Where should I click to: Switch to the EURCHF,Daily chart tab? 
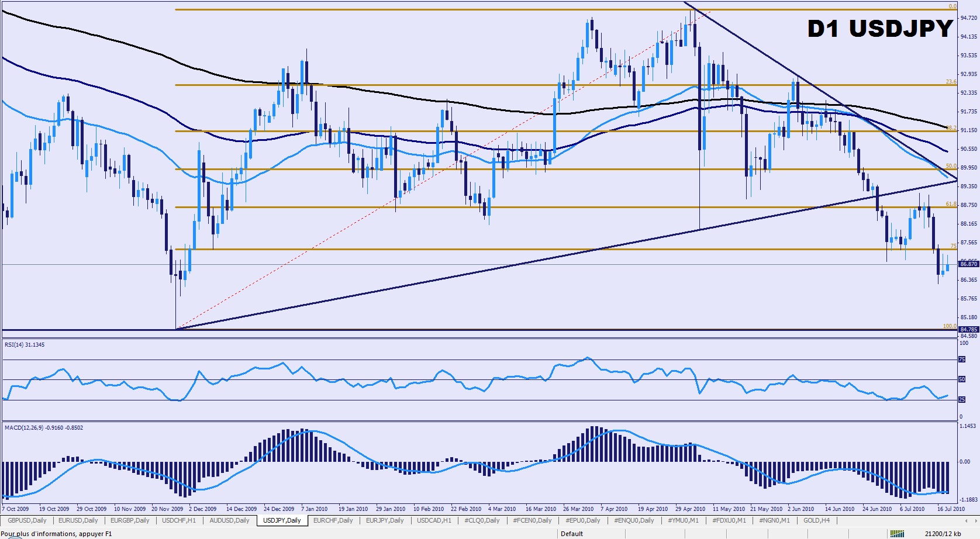click(x=333, y=520)
